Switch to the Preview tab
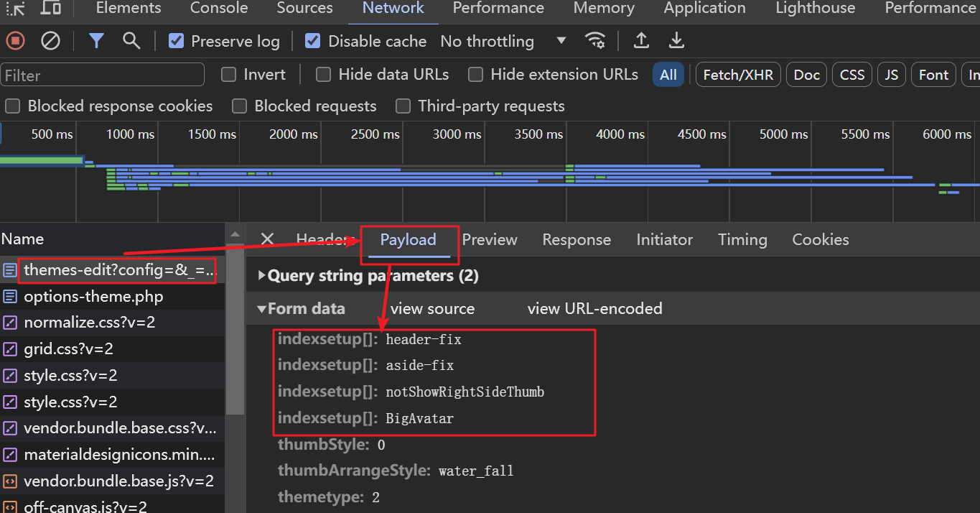This screenshot has width=980, height=513. point(490,239)
